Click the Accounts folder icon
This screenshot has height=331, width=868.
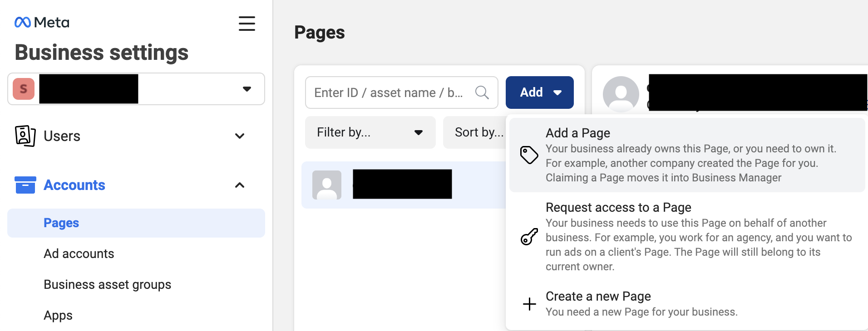click(x=25, y=185)
